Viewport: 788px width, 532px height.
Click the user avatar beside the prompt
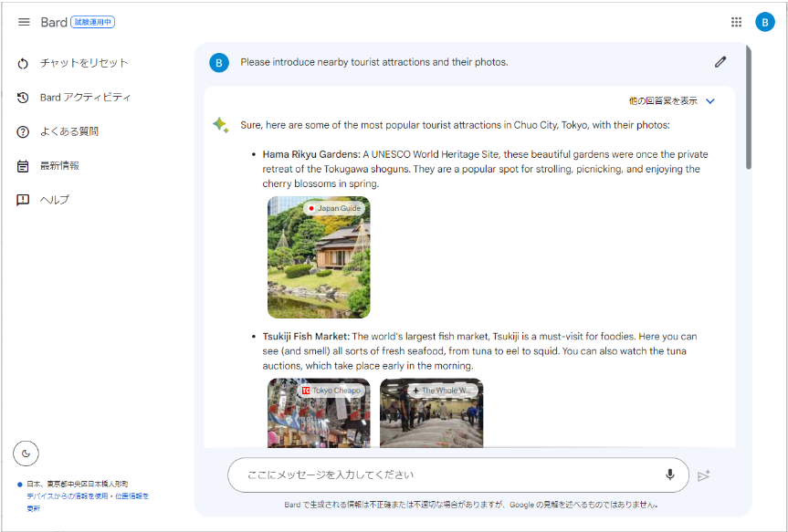pos(219,63)
